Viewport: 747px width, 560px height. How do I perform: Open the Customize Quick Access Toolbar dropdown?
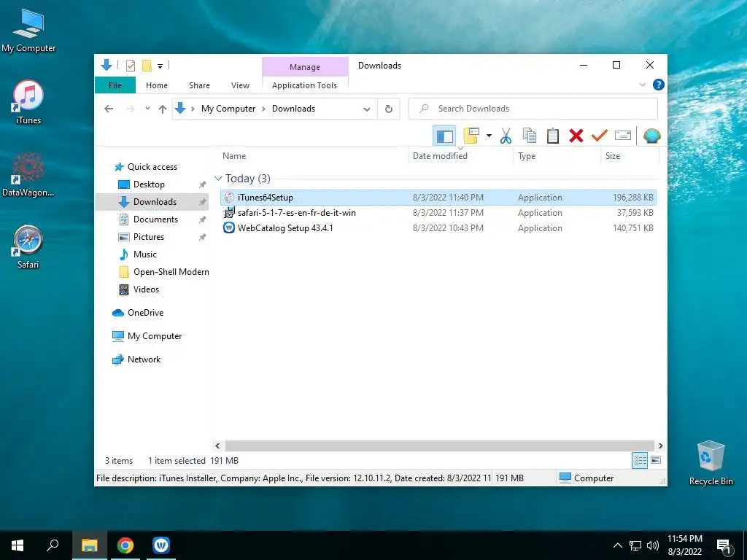pyautogui.click(x=160, y=66)
